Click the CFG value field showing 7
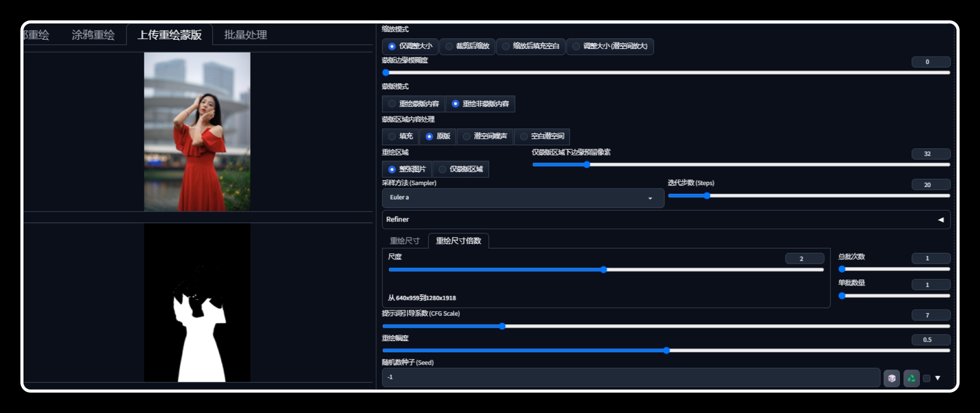The image size is (980, 413). pyautogui.click(x=931, y=315)
